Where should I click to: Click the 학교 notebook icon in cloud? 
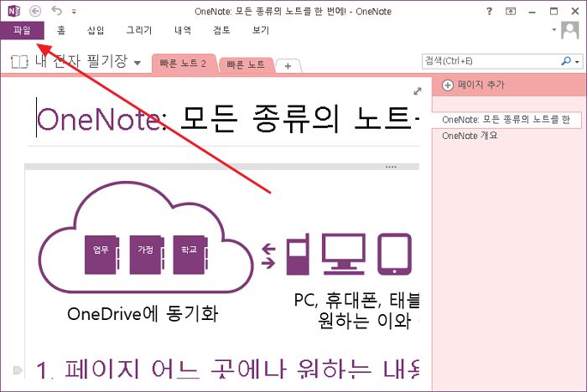(x=190, y=255)
